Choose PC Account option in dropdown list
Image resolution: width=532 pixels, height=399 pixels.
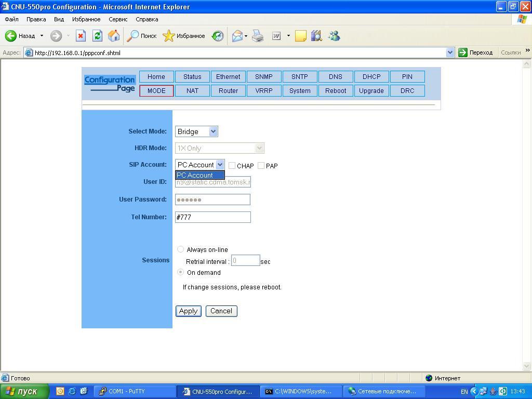coord(200,175)
